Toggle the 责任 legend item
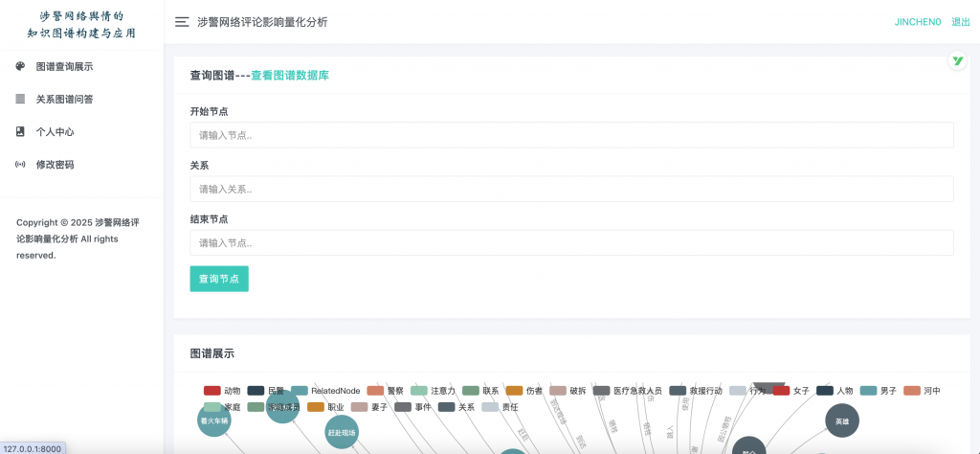The height and width of the screenshot is (454, 980). click(x=500, y=407)
